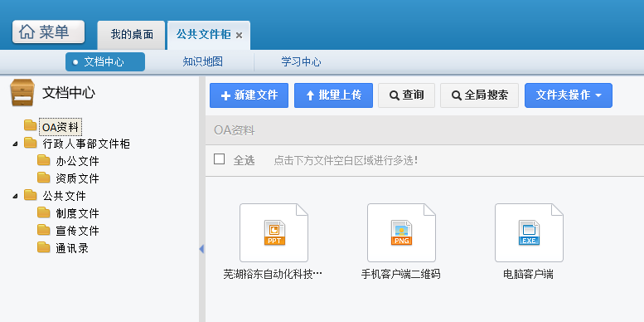This screenshot has height=322, width=644.
Task: Open the 办公文件 folder
Action: [77, 161]
